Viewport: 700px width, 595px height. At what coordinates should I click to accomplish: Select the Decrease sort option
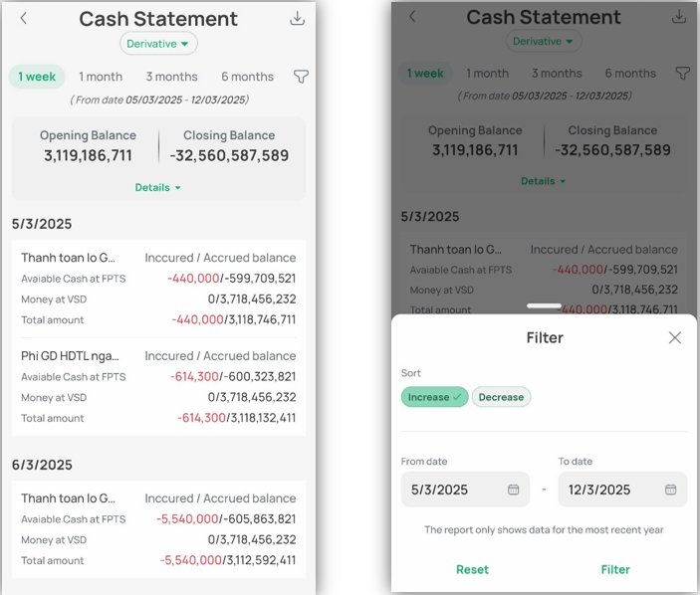coord(501,397)
